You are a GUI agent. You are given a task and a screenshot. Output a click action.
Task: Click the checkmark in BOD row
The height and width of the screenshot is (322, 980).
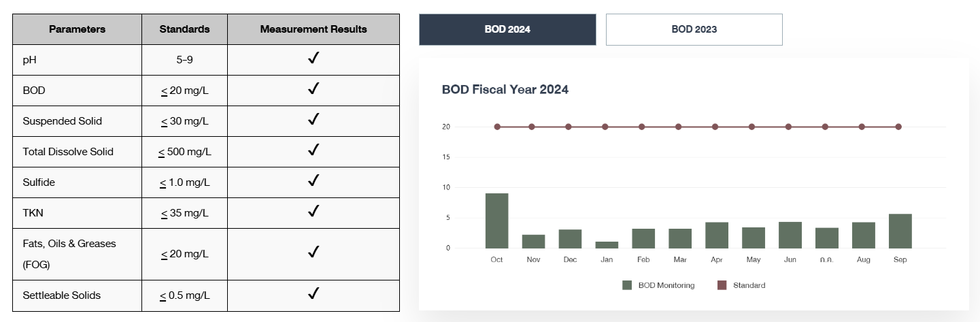(x=314, y=90)
